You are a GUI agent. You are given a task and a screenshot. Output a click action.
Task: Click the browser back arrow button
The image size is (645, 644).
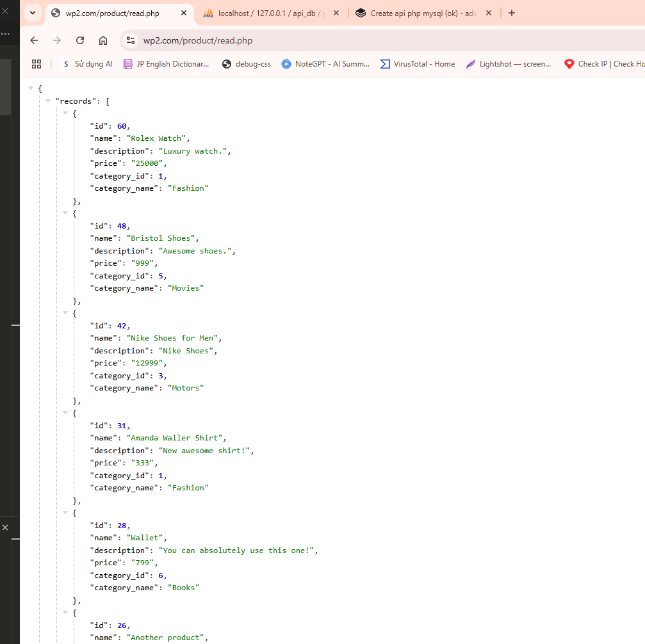(x=34, y=40)
